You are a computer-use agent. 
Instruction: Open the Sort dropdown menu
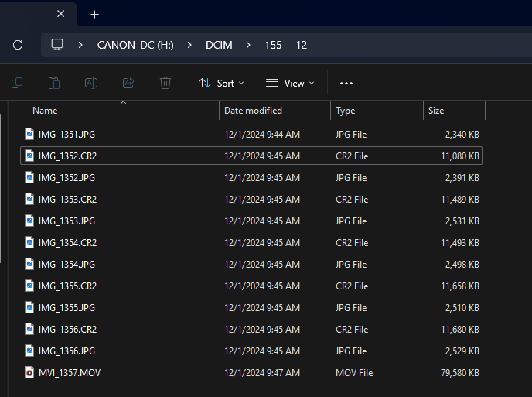[x=221, y=83]
